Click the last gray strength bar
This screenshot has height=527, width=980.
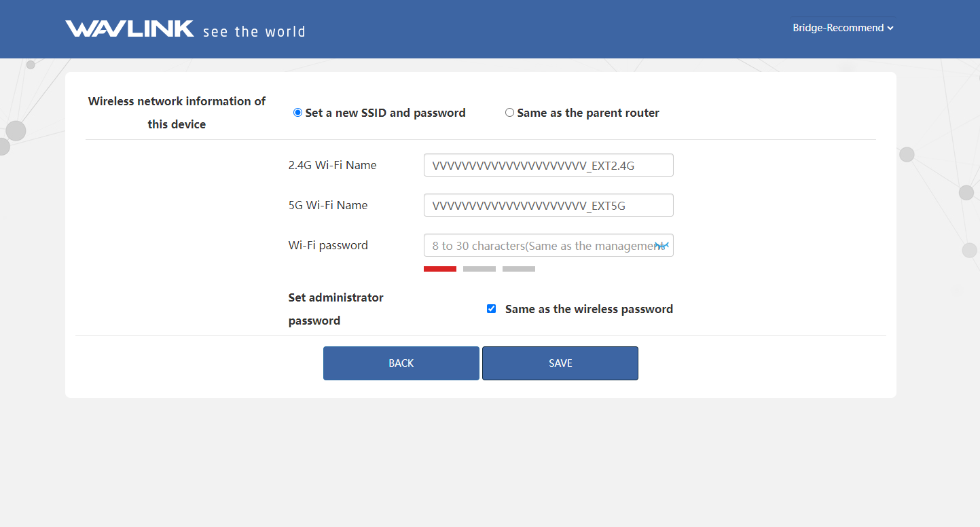click(x=518, y=269)
